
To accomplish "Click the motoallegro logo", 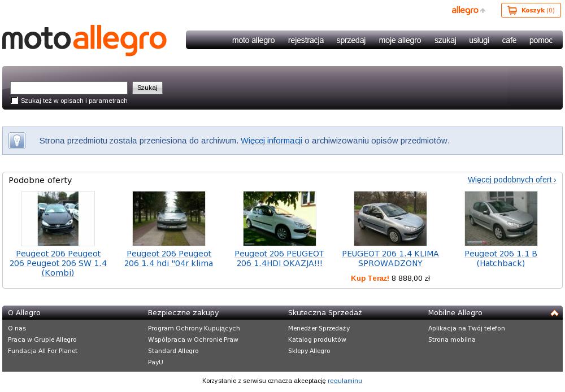I will point(84,40).
